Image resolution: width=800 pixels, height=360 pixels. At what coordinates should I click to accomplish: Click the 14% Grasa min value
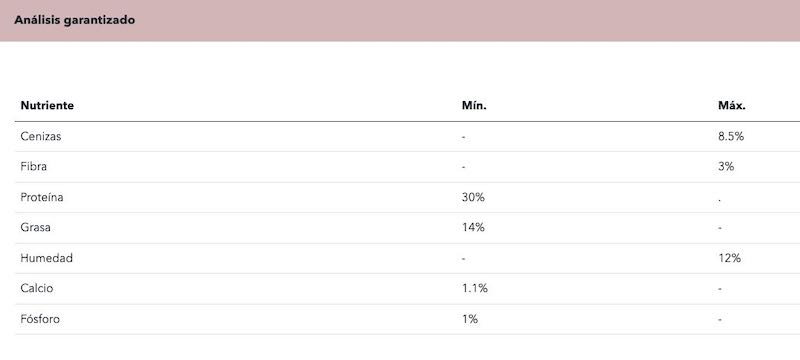(473, 227)
